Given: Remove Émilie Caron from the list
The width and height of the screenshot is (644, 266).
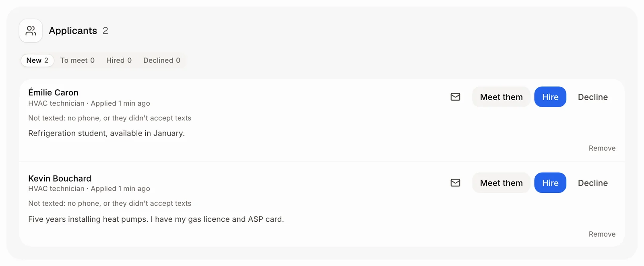Looking at the screenshot, I should (602, 148).
